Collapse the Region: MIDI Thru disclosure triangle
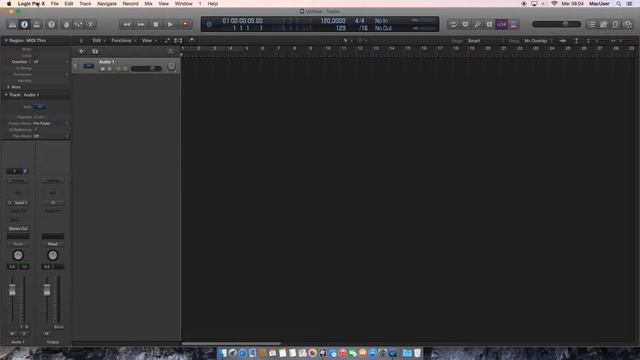The image size is (640, 360). click(x=6, y=41)
